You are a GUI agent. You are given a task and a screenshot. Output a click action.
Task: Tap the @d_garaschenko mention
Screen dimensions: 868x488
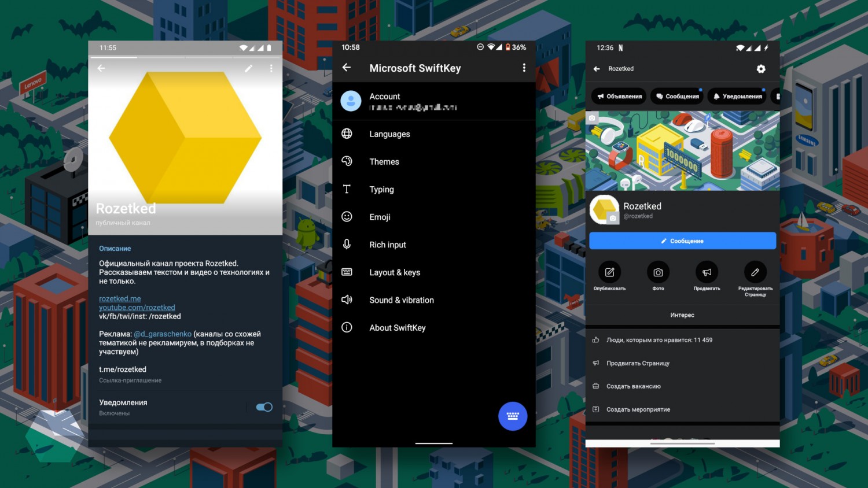[x=163, y=334]
